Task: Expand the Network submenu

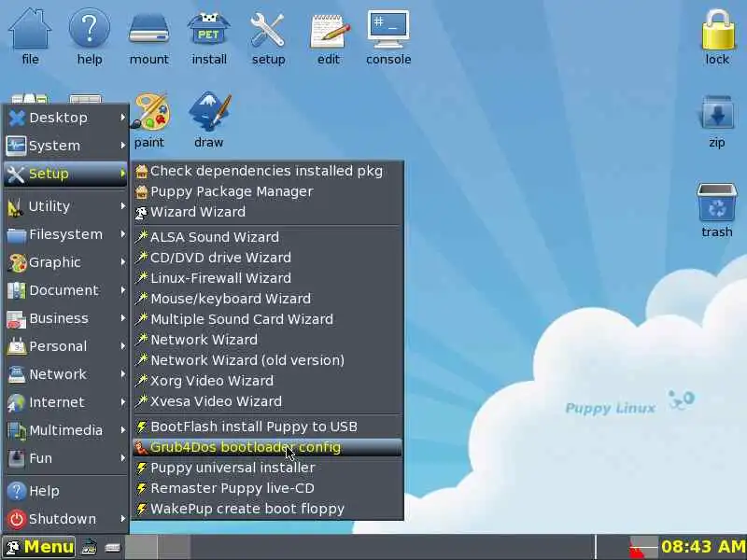Action: point(66,374)
